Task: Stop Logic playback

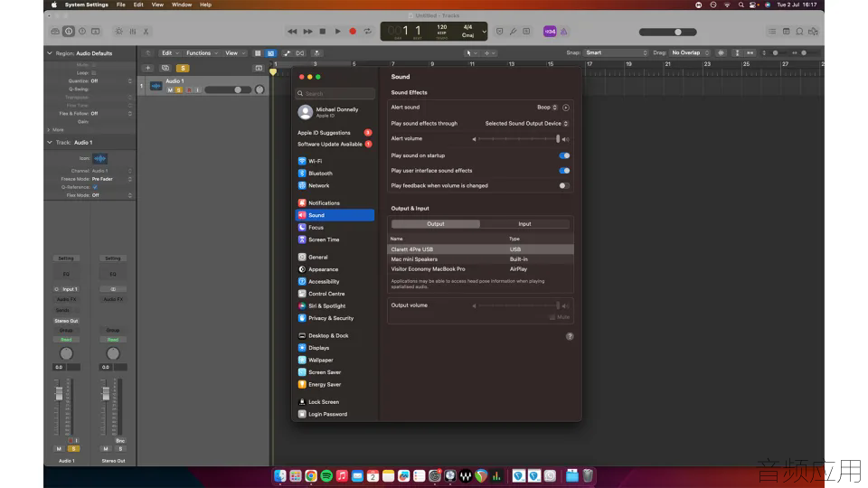Action: pos(323,32)
